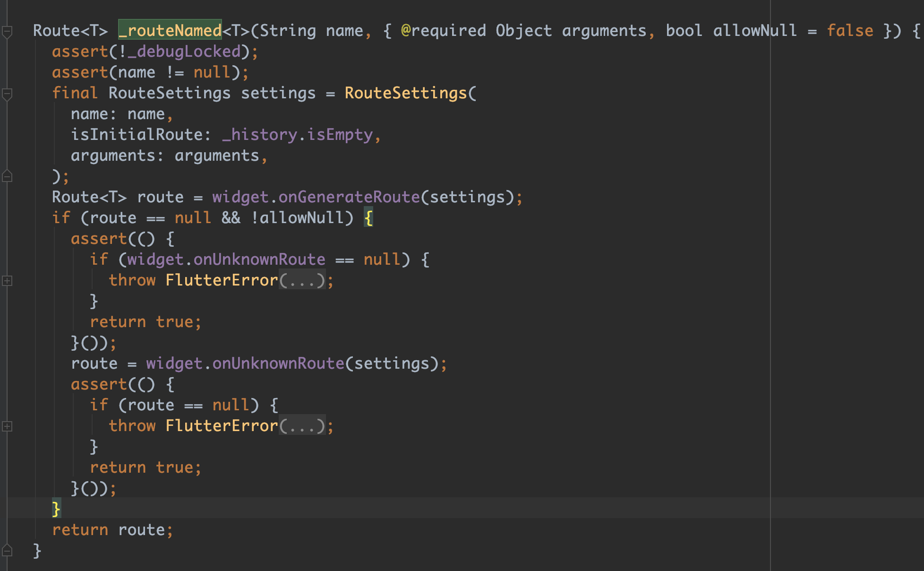This screenshot has width=924, height=571.
Task: Collapse the _routeNamed method fold marker
Action: coord(7,32)
